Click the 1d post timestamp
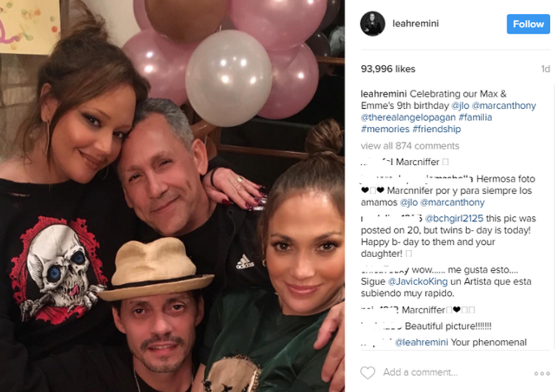 coord(545,69)
